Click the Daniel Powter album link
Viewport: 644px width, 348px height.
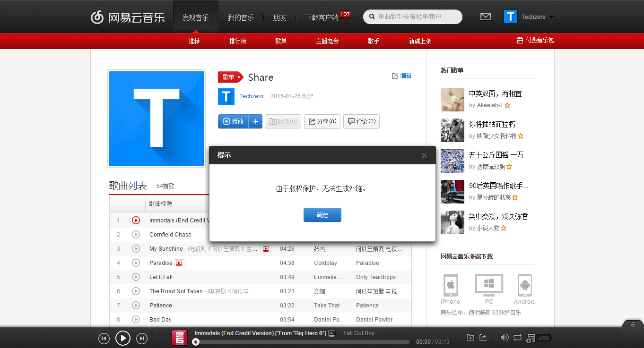pos(374,320)
